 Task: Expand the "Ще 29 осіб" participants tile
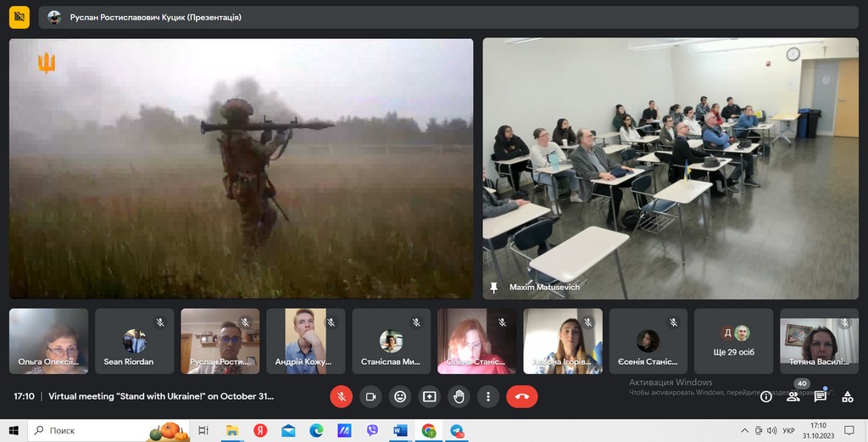point(734,341)
